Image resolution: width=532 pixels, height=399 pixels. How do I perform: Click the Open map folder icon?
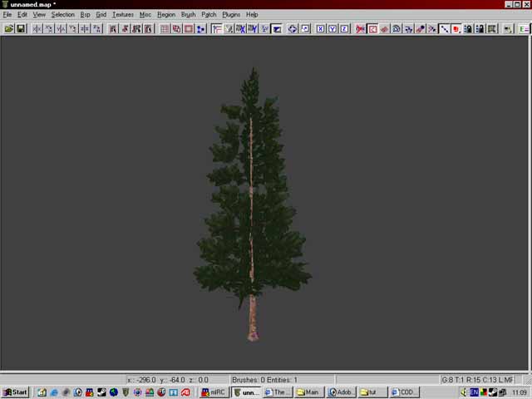tap(9, 28)
